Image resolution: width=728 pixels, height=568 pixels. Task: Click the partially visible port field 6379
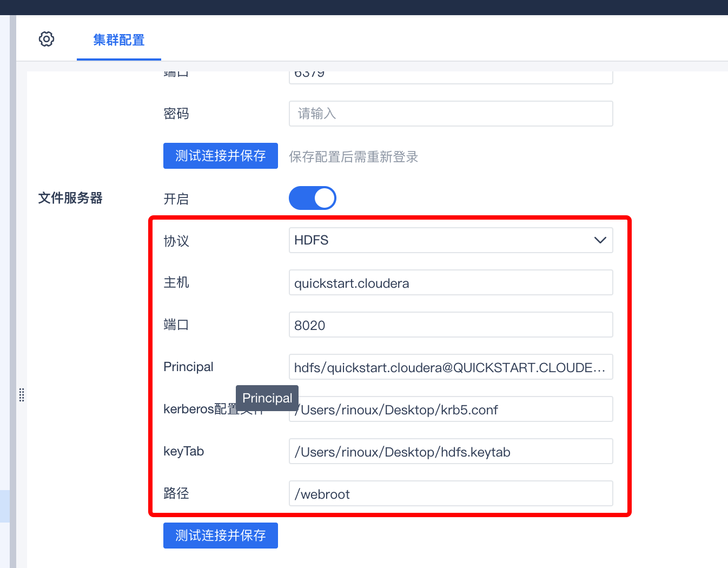[451, 77]
